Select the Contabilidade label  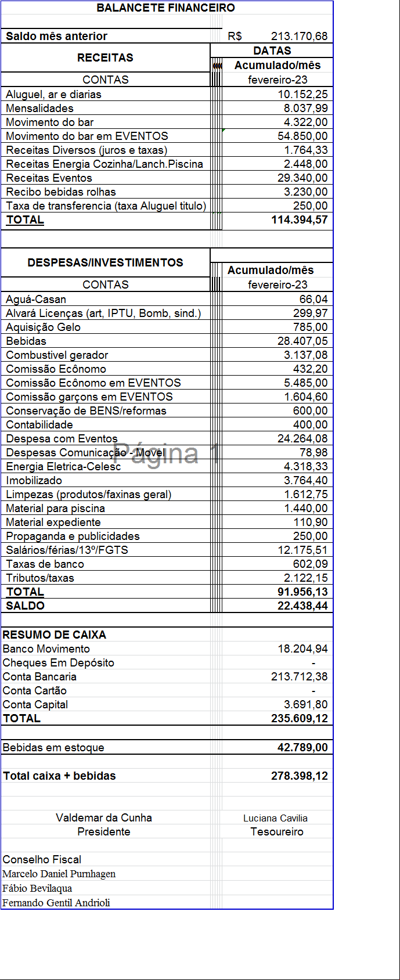tap(39, 424)
